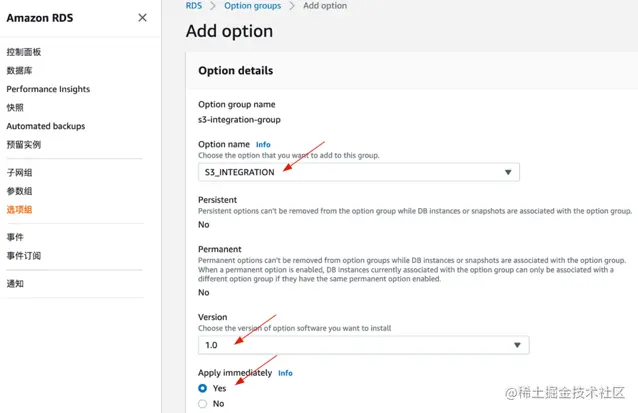Open 控制面板 in the sidebar
Image resolution: width=638 pixels, height=413 pixels.
(x=25, y=52)
